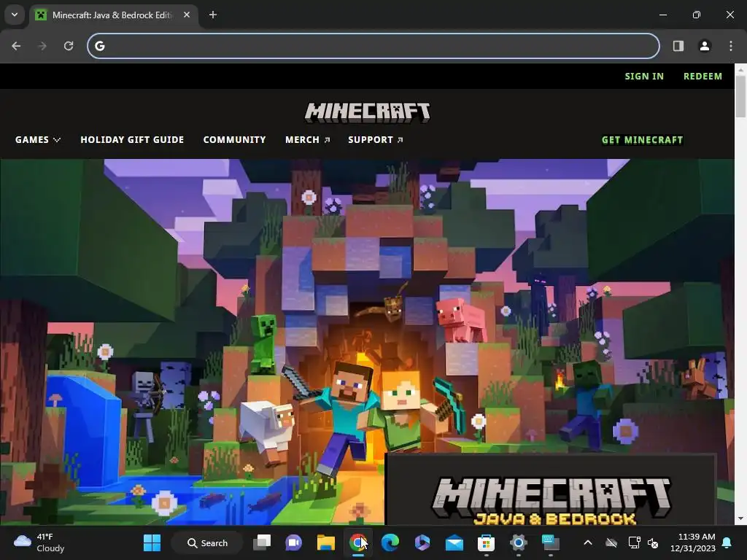
Task: Click the browser forward arrow
Action: [x=42, y=46]
